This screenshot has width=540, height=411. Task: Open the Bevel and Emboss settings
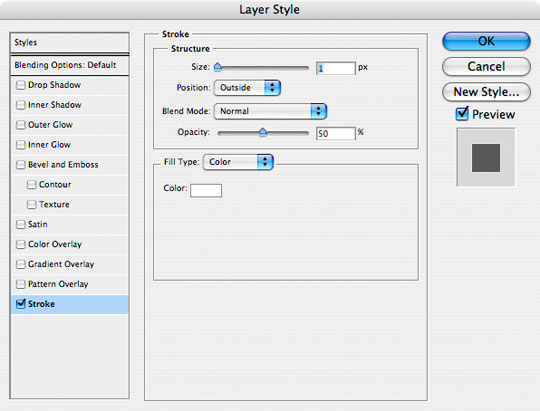63,165
